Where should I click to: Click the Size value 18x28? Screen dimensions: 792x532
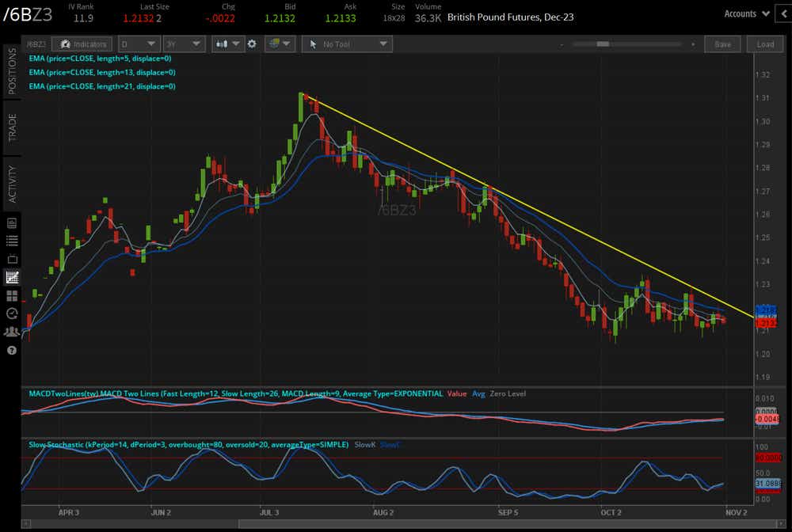(394, 18)
